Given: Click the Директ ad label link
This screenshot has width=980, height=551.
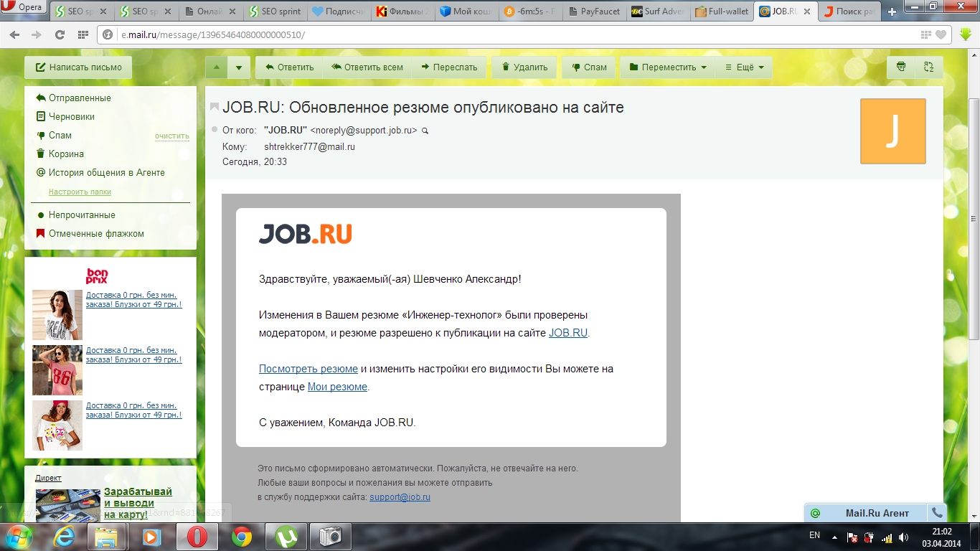Looking at the screenshot, I should click(48, 478).
